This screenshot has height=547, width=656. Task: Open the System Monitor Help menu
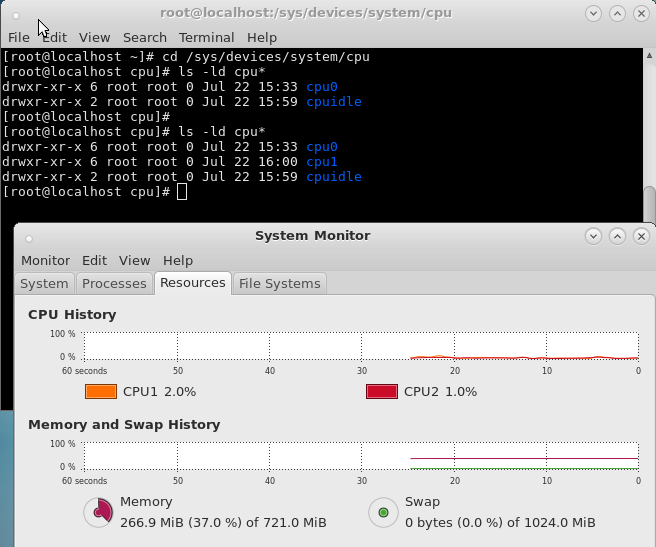(178, 261)
